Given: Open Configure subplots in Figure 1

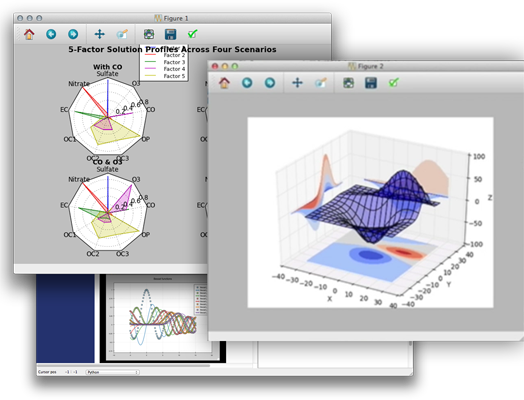Looking at the screenshot, I should pyautogui.click(x=149, y=34).
